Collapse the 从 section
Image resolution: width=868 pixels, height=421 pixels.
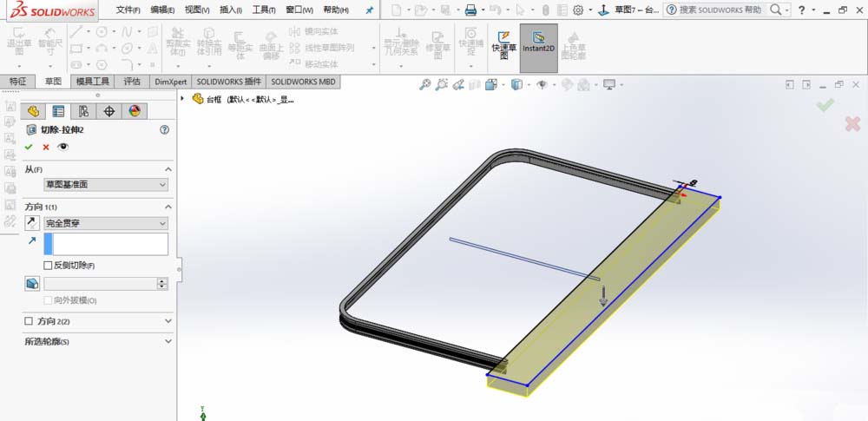(168, 169)
